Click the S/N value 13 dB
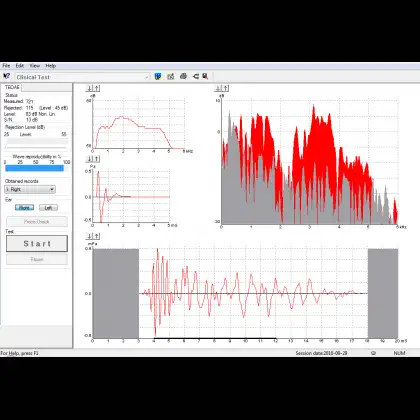 (32, 120)
